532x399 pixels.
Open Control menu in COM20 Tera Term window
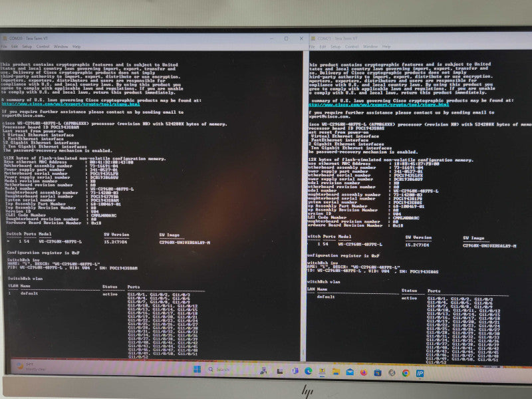click(43, 47)
